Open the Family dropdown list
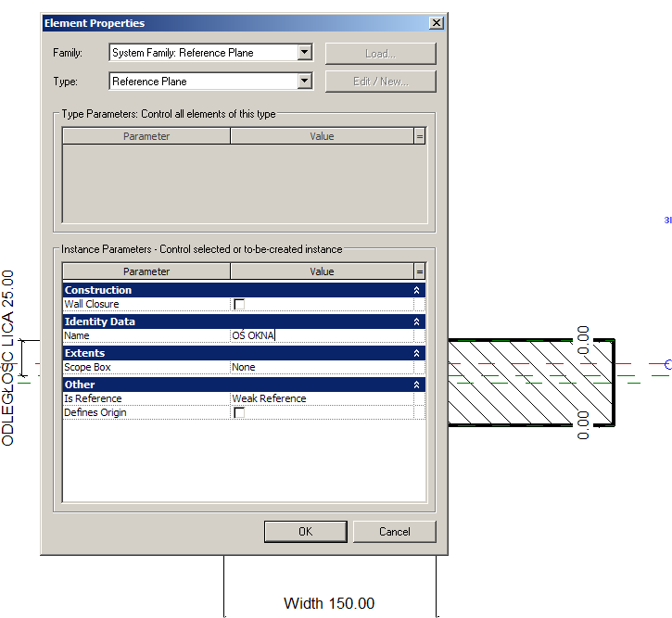Image resolution: width=672 pixels, height=618 pixels. coord(304,53)
